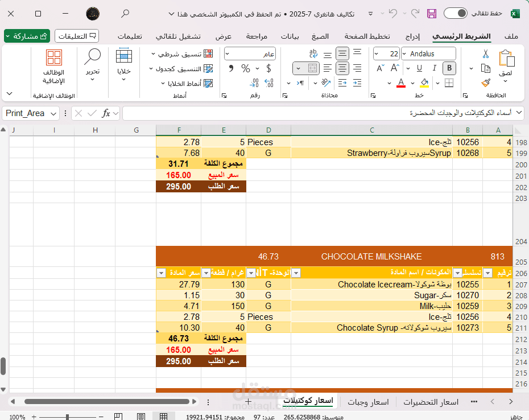
Task: Toggle center horizontal alignment
Action: 342,68
